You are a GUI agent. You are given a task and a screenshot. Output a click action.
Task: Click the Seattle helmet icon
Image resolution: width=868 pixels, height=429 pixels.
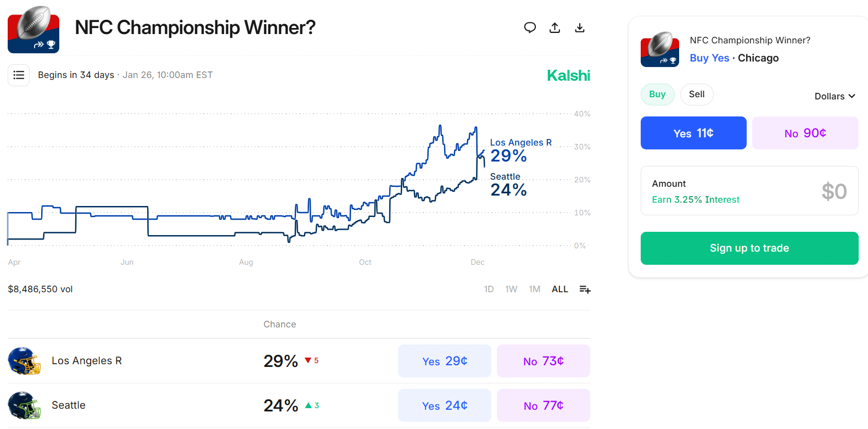coord(24,405)
